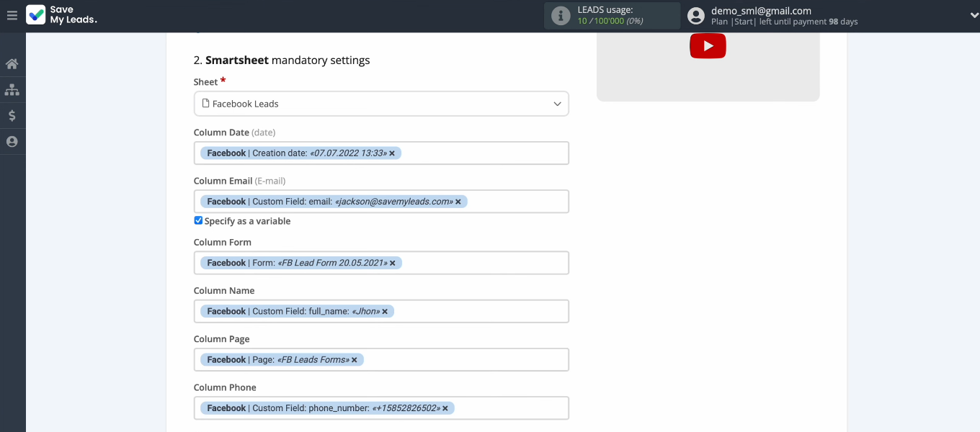Image resolution: width=980 pixels, height=432 pixels.
Task: Click inside Column Date input field
Action: click(381, 153)
